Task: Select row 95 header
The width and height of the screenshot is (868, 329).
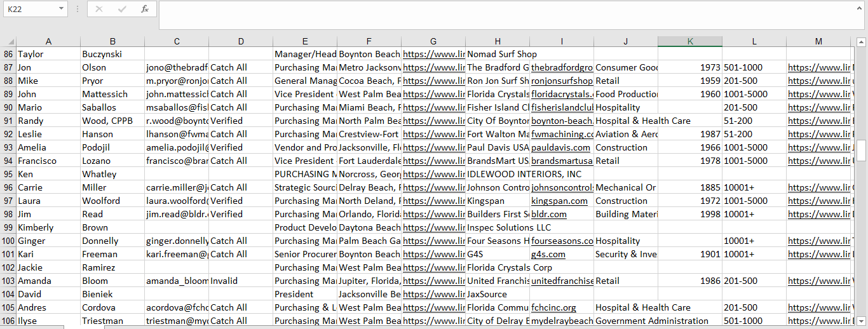Action: click(x=8, y=174)
